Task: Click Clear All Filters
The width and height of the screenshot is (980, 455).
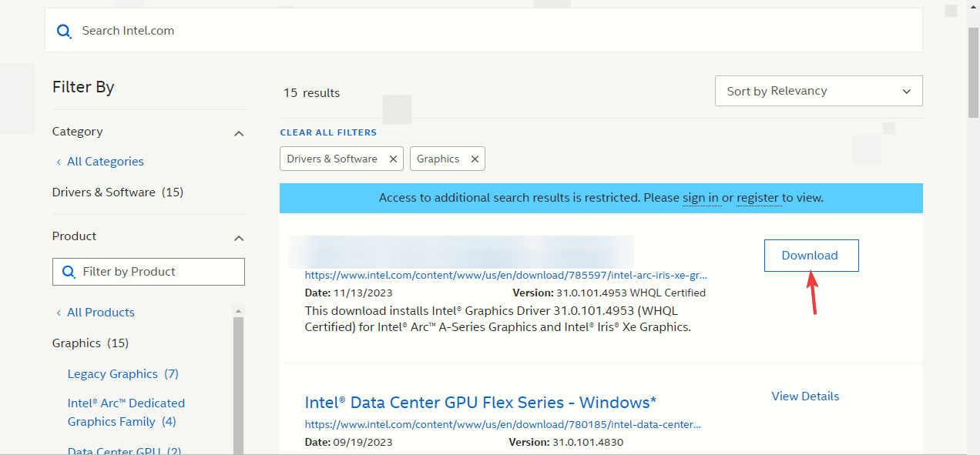Action: 328,132
